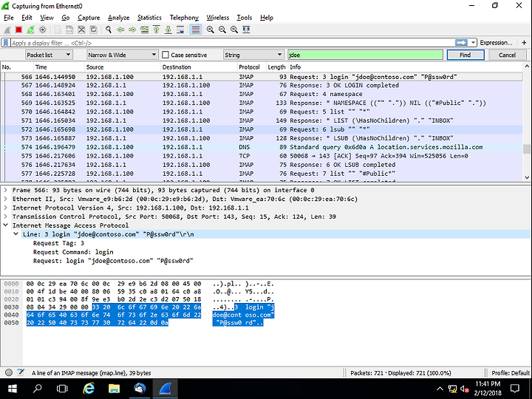The image size is (532, 399).
Task: Select packet 574 DNS standard query
Action: [262, 147]
